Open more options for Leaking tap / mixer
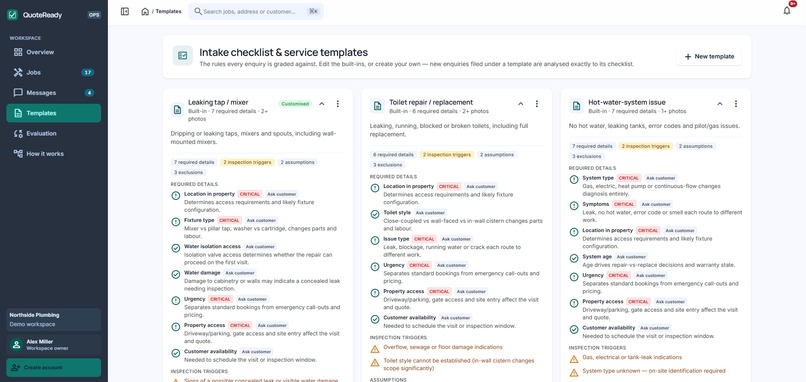Viewport: 806px width, 382px height. click(x=338, y=104)
